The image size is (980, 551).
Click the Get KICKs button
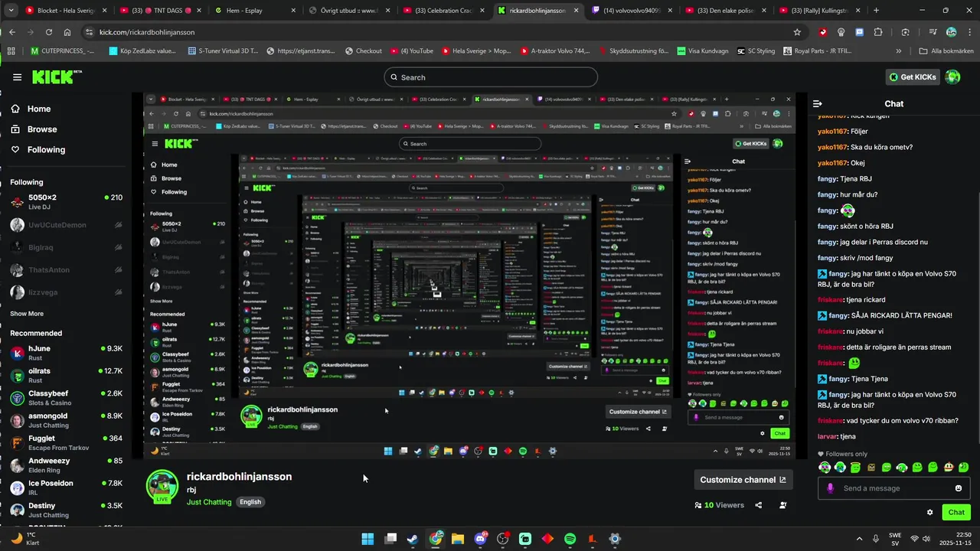[x=913, y=77]
